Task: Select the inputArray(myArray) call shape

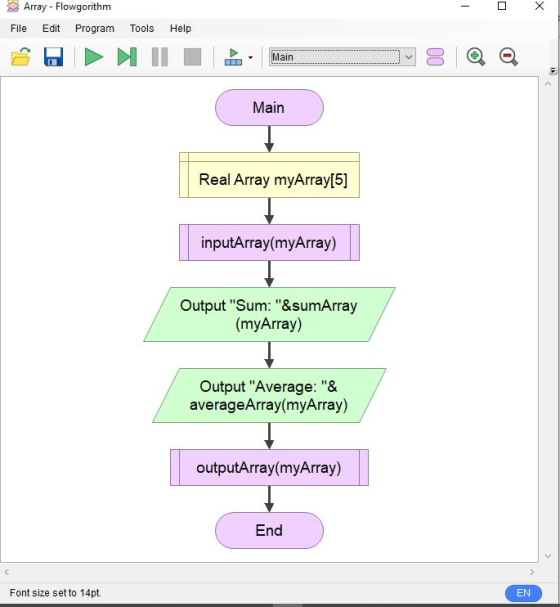Action: click(269, 242)
